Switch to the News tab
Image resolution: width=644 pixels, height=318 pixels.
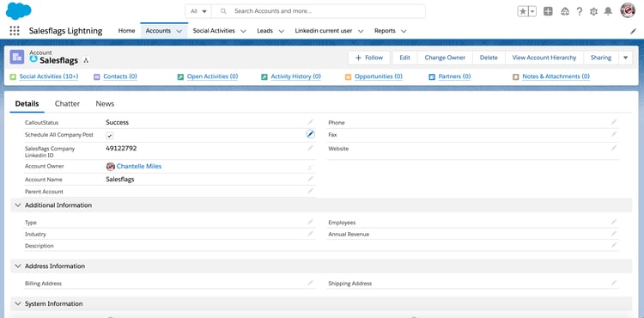click(105, 104)
